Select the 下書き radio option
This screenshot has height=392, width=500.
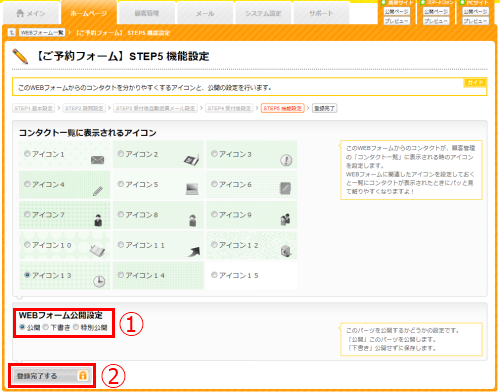pyautogui.click(x=46, y=327)
